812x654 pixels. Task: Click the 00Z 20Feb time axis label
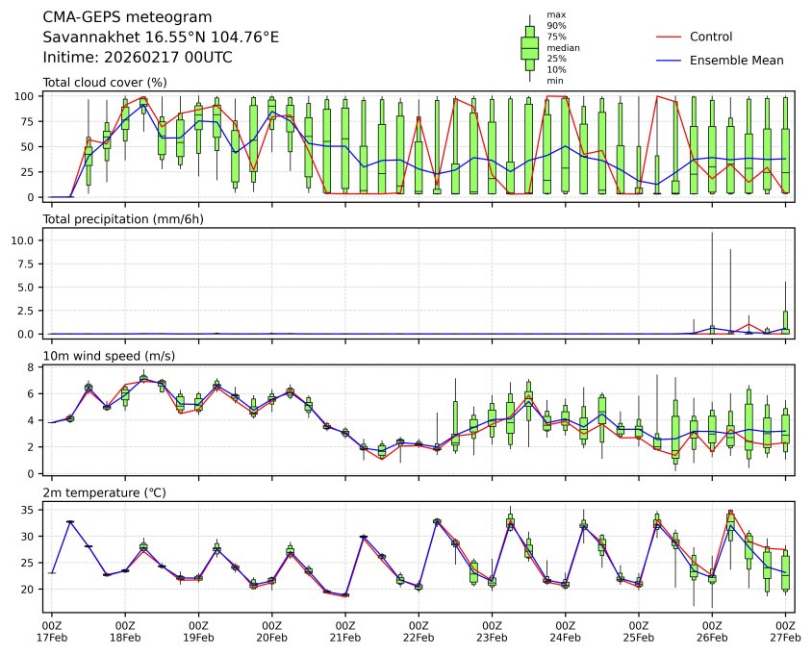click(x=272, y=631)
